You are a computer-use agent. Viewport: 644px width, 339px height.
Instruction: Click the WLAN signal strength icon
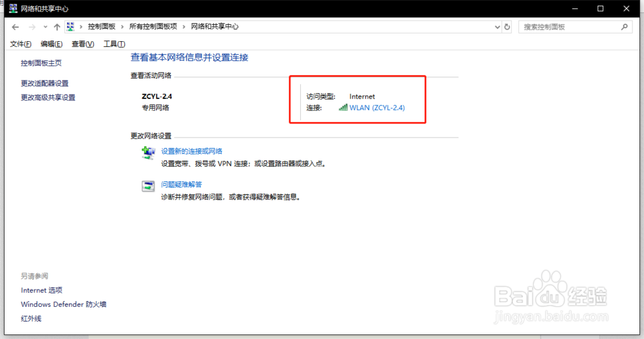tap(343, 107)
